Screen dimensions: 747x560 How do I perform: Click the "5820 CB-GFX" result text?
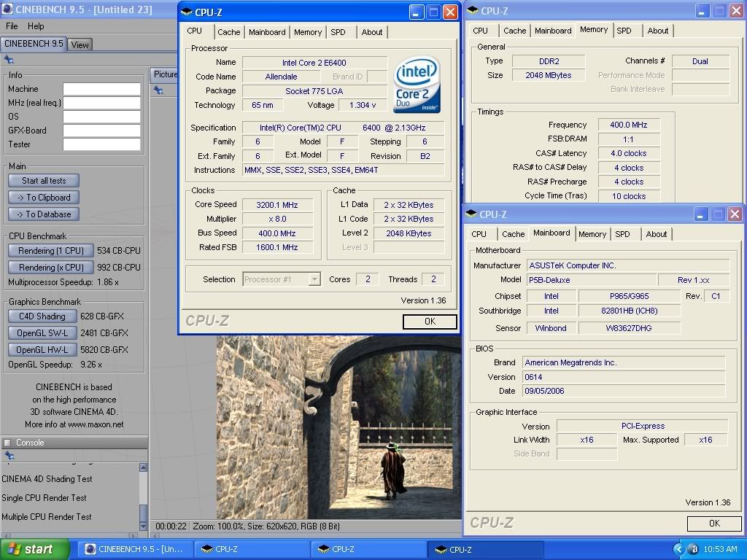click(x=104, y=349)
